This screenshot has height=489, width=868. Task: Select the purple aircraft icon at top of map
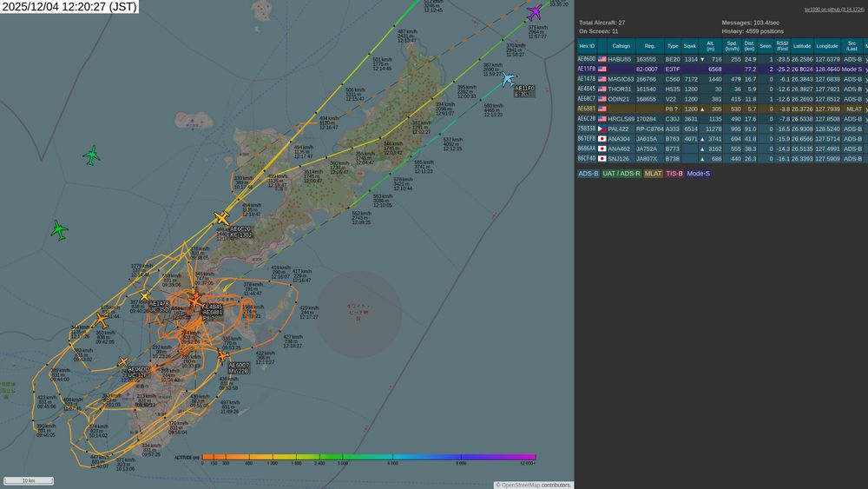(x=534, y=11)
